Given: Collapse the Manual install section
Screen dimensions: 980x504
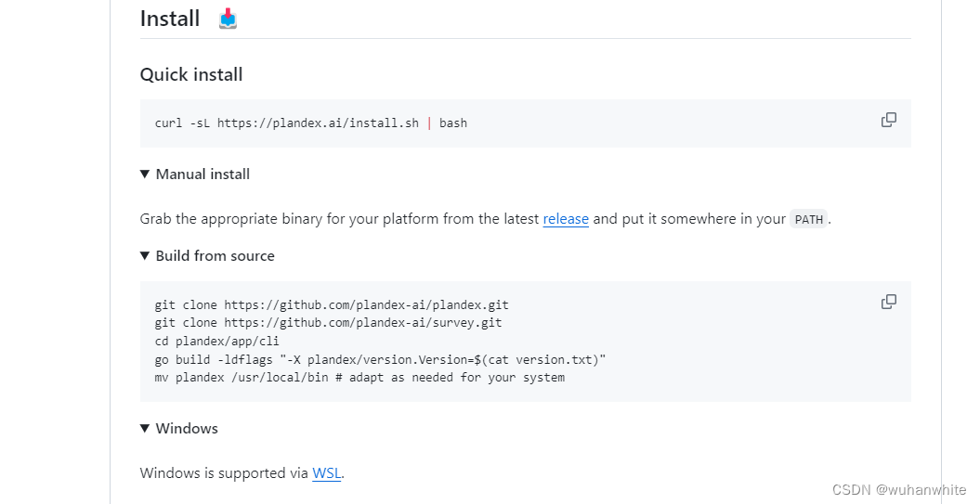Looking at the screenshot, I should (195, 174).
